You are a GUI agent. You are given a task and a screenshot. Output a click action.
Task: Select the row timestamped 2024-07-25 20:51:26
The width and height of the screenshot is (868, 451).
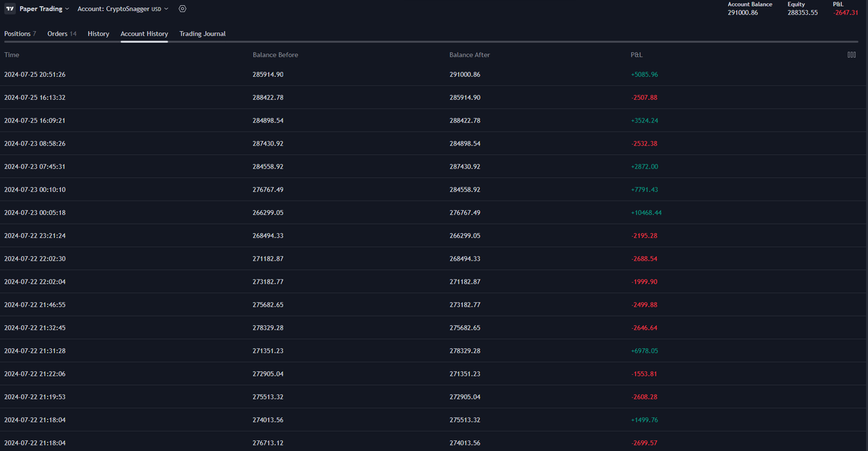(x=434, y=75)
